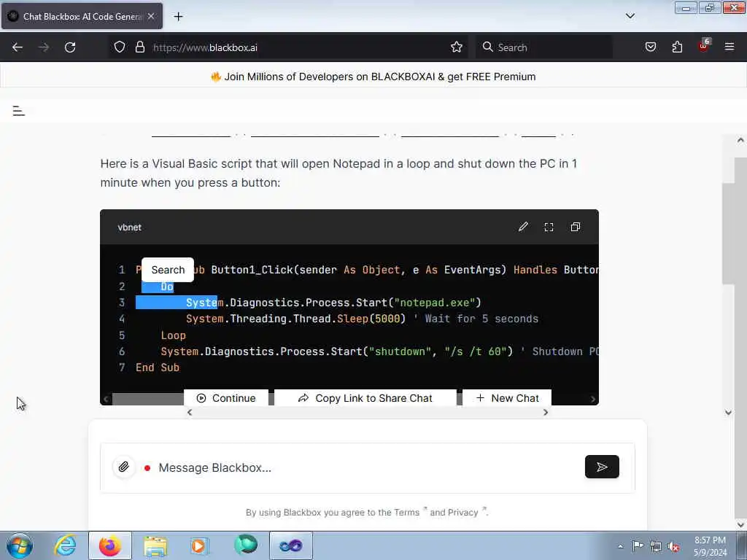Save page to Pocket
Screen dimensions: 747x560
(x=651, y=47)
